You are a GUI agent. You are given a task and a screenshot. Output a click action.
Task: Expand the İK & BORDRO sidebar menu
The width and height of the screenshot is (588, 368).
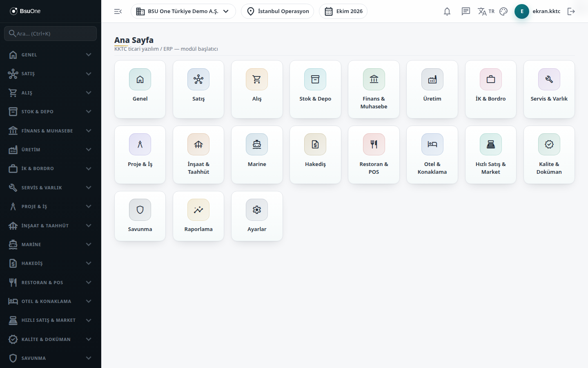pos(51,168)
